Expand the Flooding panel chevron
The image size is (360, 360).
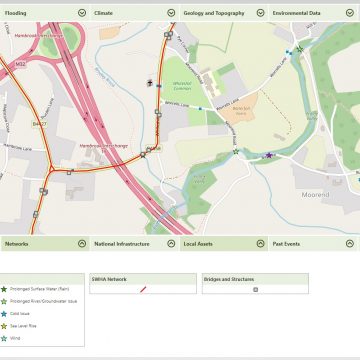[82, 13]
